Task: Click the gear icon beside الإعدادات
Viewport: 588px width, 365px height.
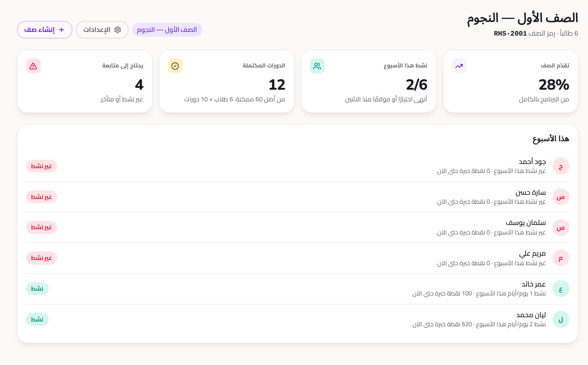Action: click(x=118, y=30)
